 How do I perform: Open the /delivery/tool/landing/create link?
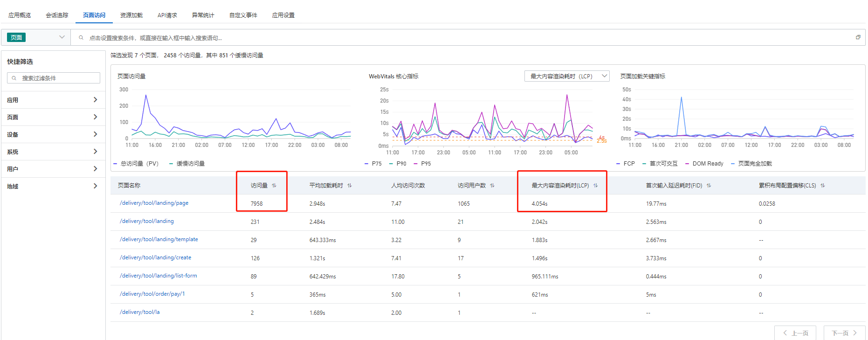(156, 257)
